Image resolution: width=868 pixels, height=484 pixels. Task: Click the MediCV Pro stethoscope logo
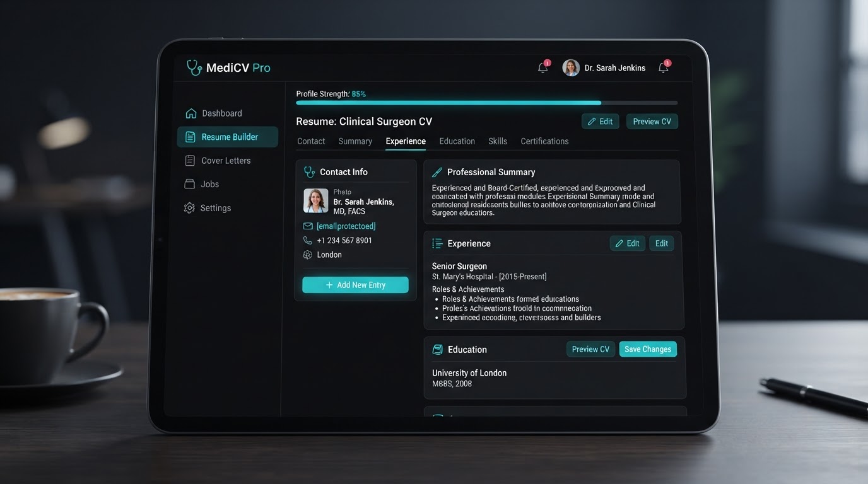tap(194, 67)
